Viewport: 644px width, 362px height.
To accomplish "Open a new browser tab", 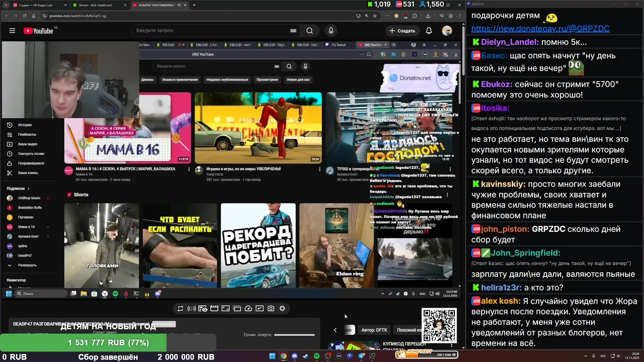I will 194,5.
